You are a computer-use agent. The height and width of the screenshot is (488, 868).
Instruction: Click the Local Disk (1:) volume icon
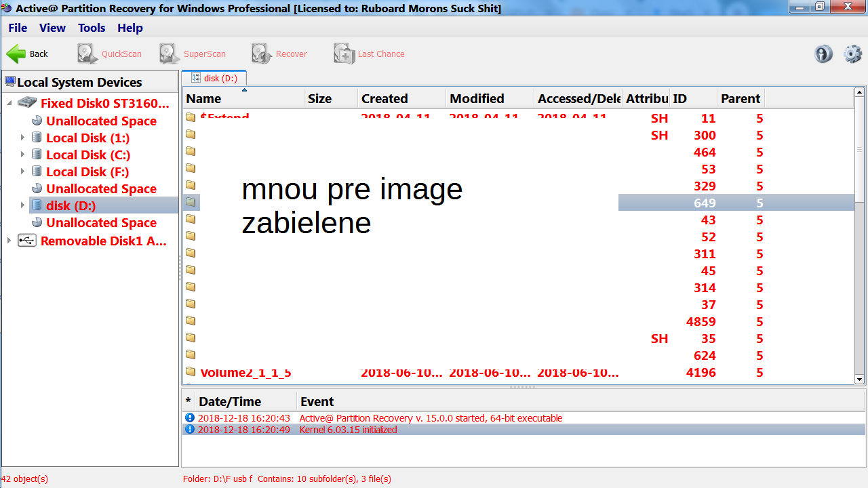click(37, 138)
